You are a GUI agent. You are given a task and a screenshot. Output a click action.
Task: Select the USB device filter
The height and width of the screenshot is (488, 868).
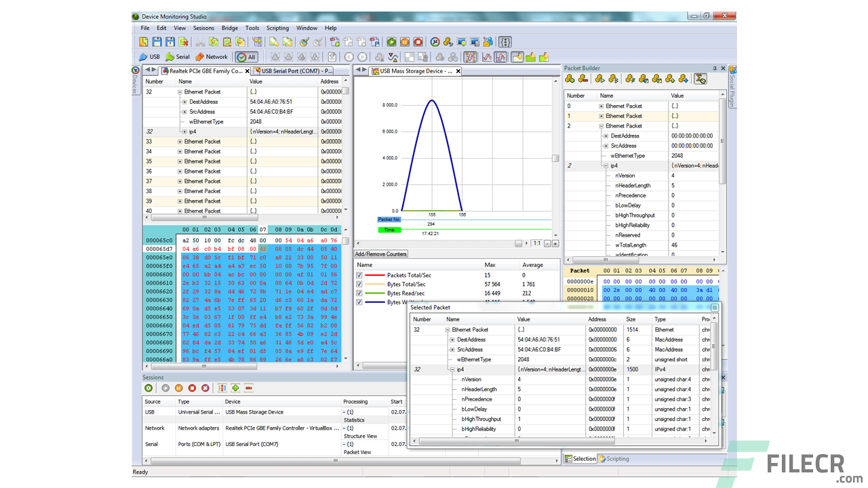149,57
